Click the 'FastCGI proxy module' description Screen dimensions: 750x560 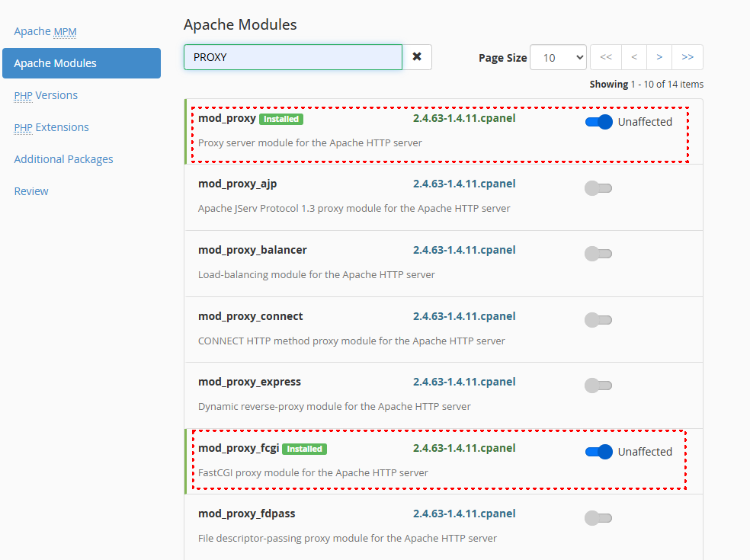click(x=312, y=473)
